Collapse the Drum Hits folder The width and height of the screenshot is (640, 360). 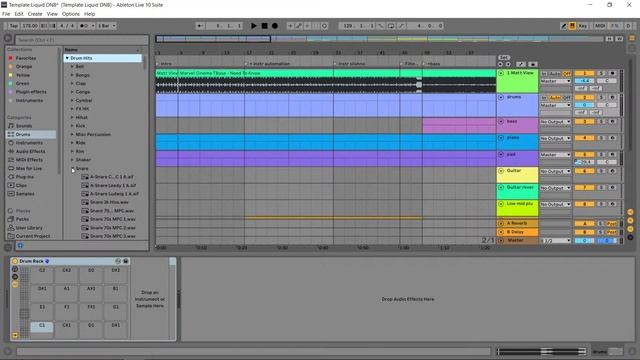67,58
